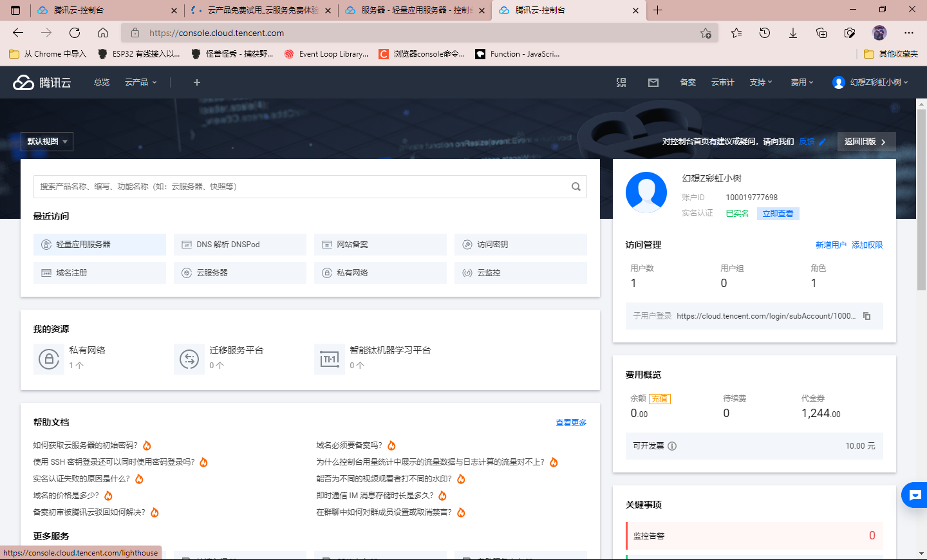The width and height of the screenshot is (927, 560).
Task: Open help doc 域名必须要备案吗？
Action: (350, 445)
